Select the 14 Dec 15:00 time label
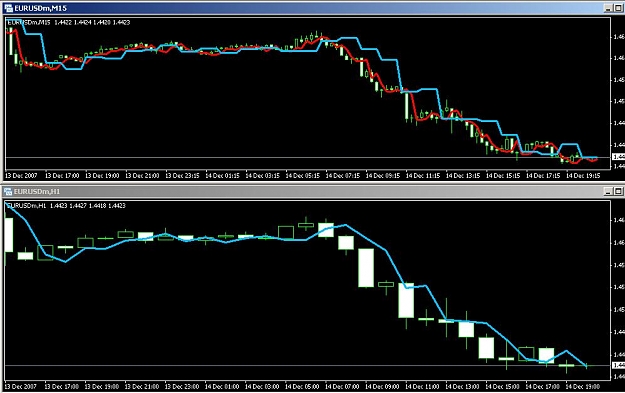 502,386
